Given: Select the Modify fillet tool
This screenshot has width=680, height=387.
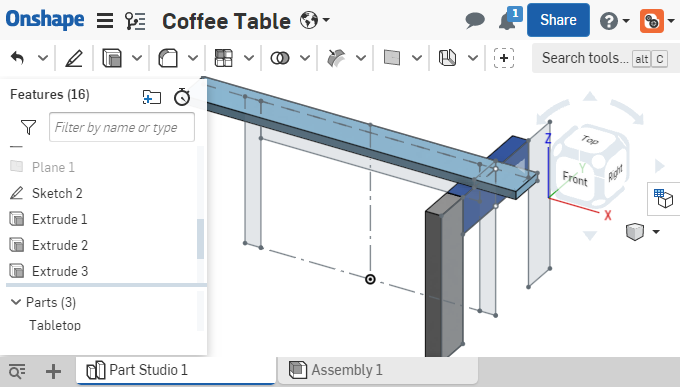Looking at the screenshot, I should pos(336,58).
